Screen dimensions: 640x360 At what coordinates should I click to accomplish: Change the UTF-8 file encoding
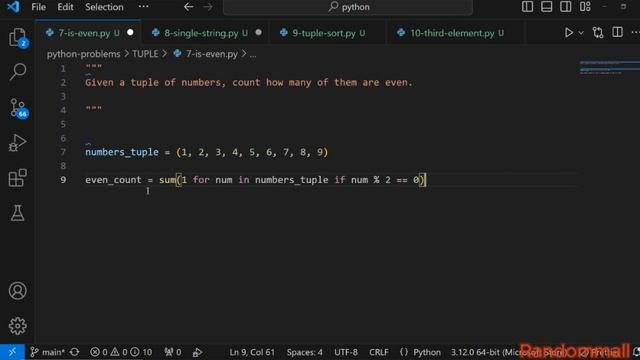[346, 352]
